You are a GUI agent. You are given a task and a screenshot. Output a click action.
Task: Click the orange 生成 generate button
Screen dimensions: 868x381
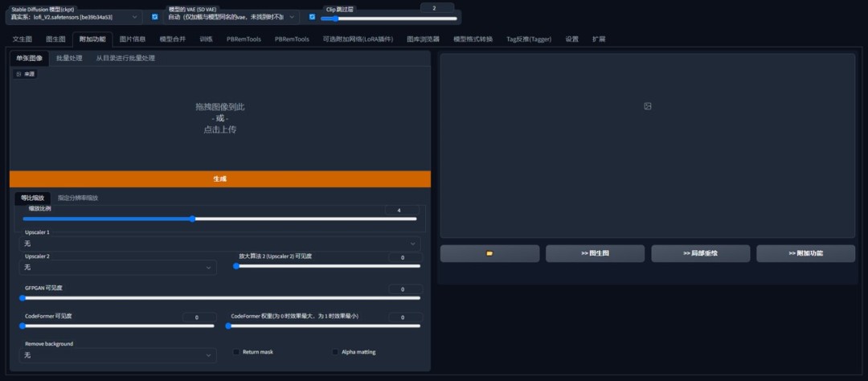tap(219, 179)
